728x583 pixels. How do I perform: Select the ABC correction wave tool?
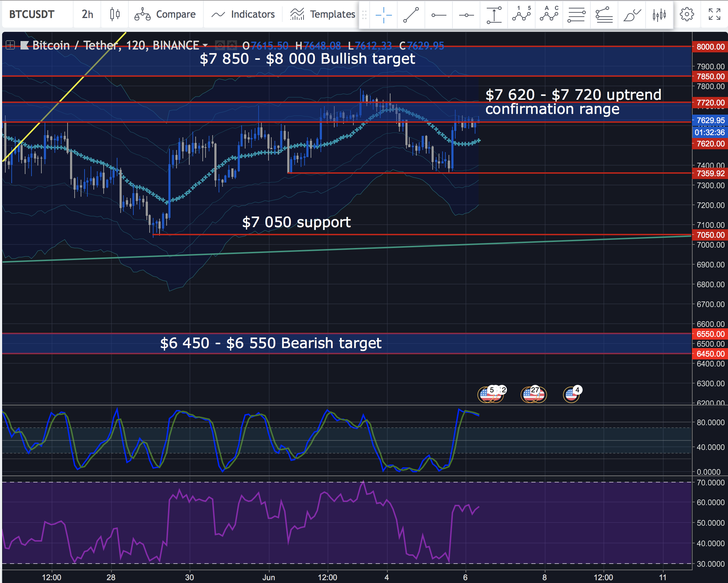(x=549, y=15)
